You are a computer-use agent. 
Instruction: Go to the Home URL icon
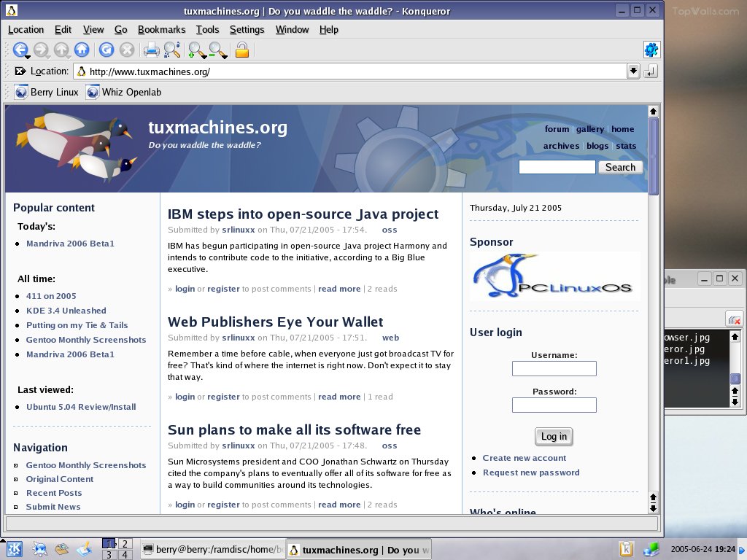point(82,50)
